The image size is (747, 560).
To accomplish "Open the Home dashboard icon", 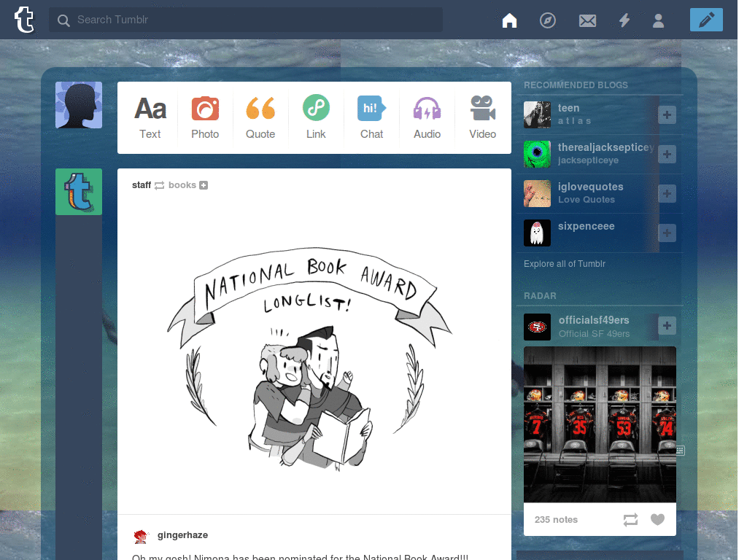I will [509, 20].
